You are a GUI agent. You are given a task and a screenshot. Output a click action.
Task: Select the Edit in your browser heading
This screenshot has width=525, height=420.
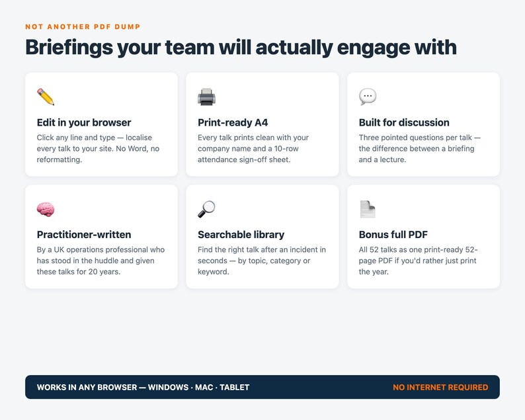84,122
